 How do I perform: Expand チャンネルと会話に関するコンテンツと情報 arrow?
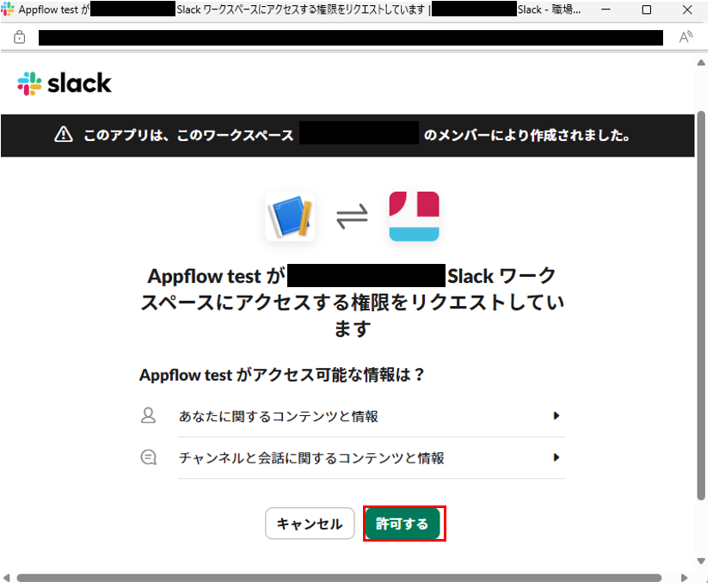point(556,457)
